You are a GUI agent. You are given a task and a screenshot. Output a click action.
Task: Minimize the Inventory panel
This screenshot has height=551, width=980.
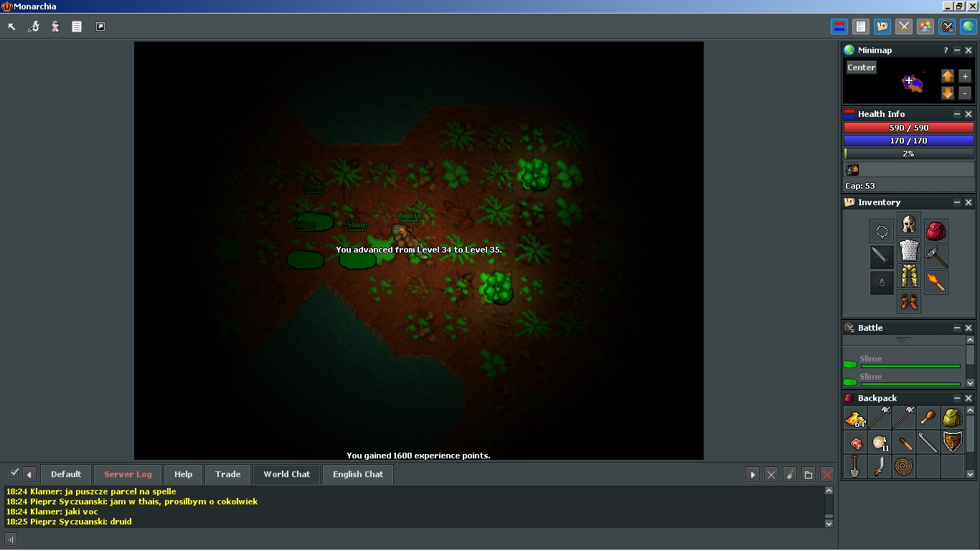(x=956, y=202)
